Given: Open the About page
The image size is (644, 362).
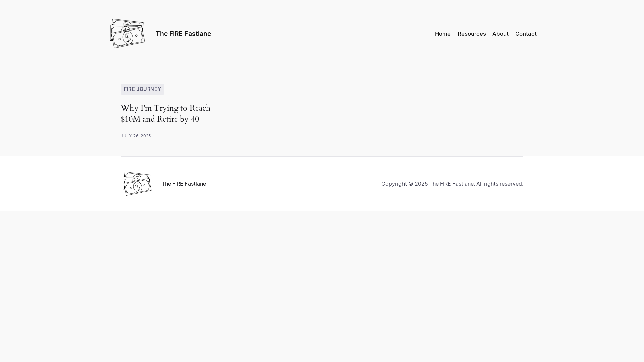Looking at the screenshot, I should [500, 34].
